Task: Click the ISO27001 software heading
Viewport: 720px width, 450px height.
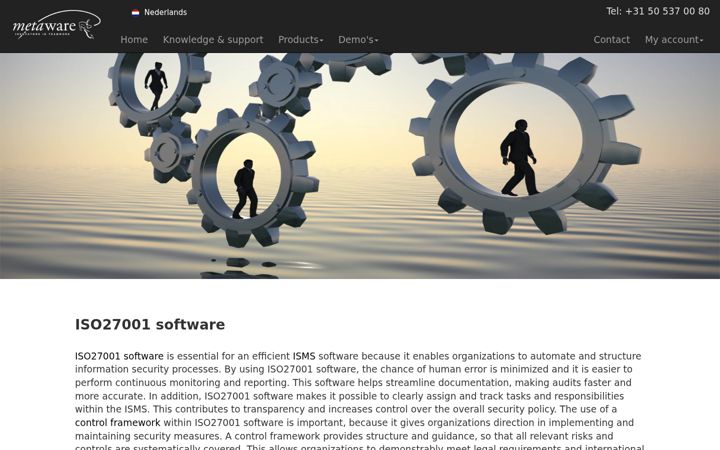Action: click(x=150, y=324)
